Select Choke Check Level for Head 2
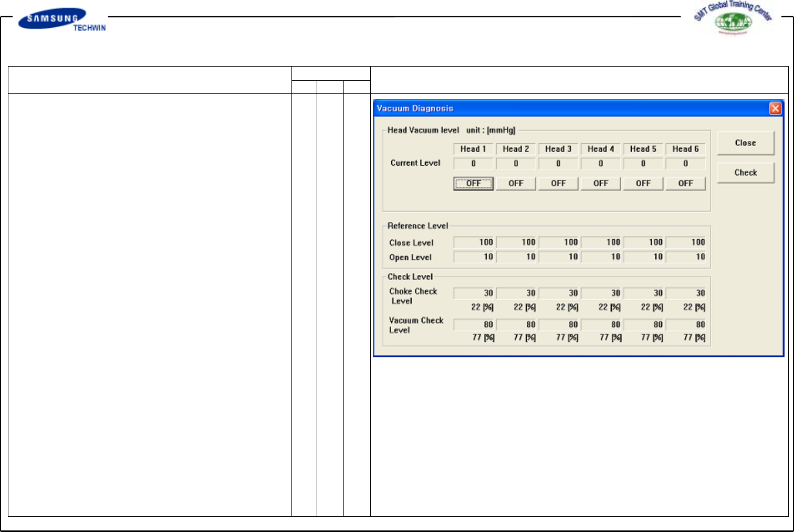Screen dimensions: 794x532 [516, 293]
